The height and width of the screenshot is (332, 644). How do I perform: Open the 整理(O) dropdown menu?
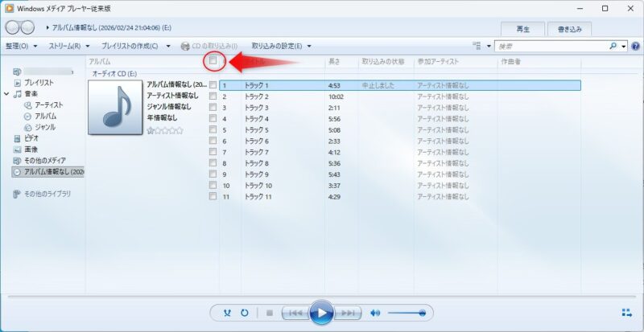point(21,47)
